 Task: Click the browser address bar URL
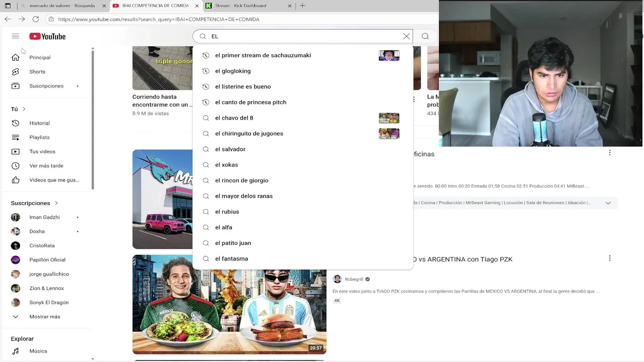[x=158, y=19]
